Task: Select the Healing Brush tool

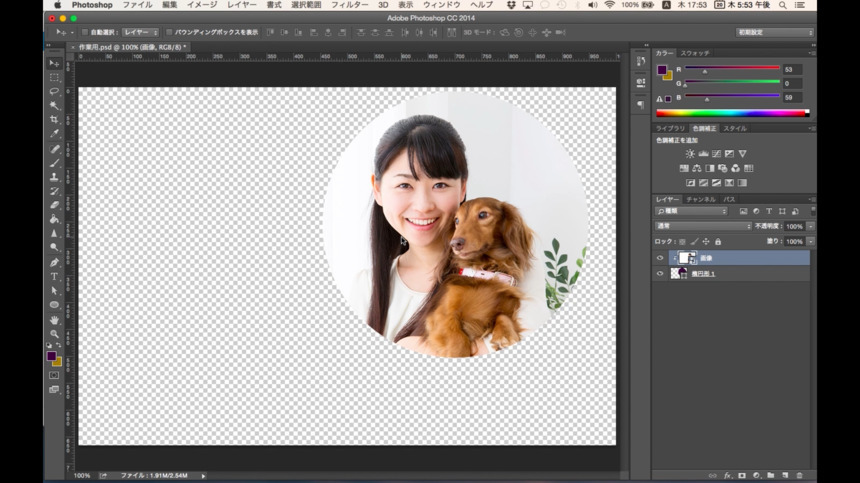Action: coord(54,149)
